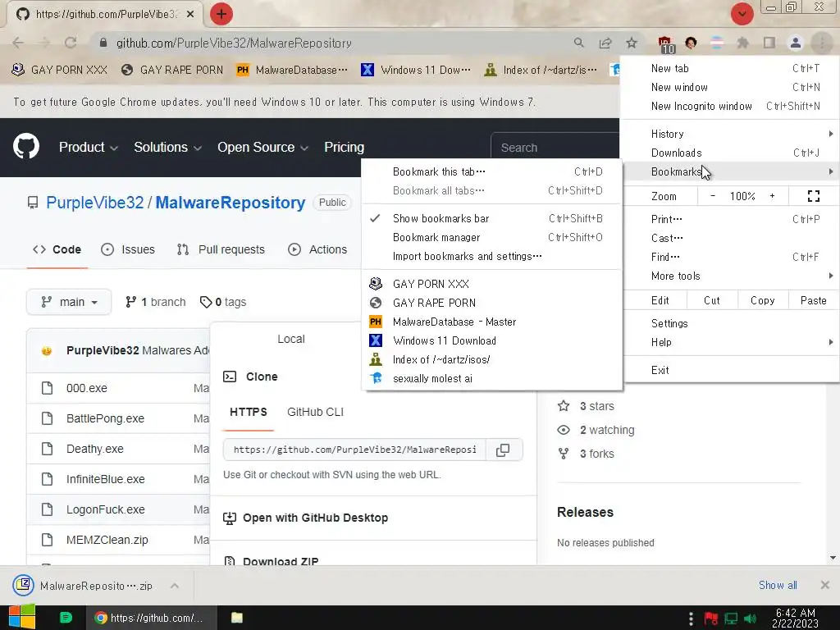
Task: Open a new tab with the red plus button
Action: (221, 14)
